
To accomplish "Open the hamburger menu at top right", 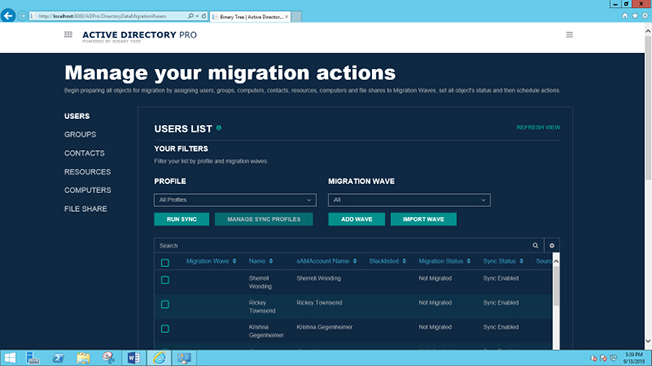I will tap(569, 35).
